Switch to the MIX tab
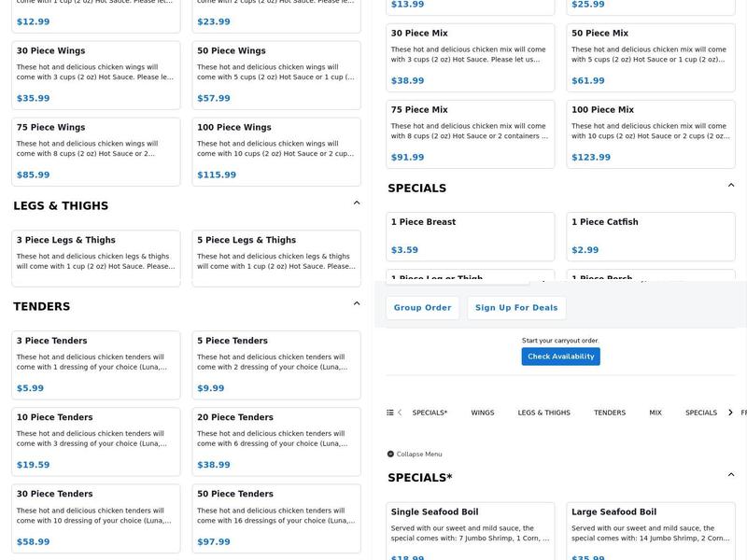 pyautogui.click(x=655, y=413)
